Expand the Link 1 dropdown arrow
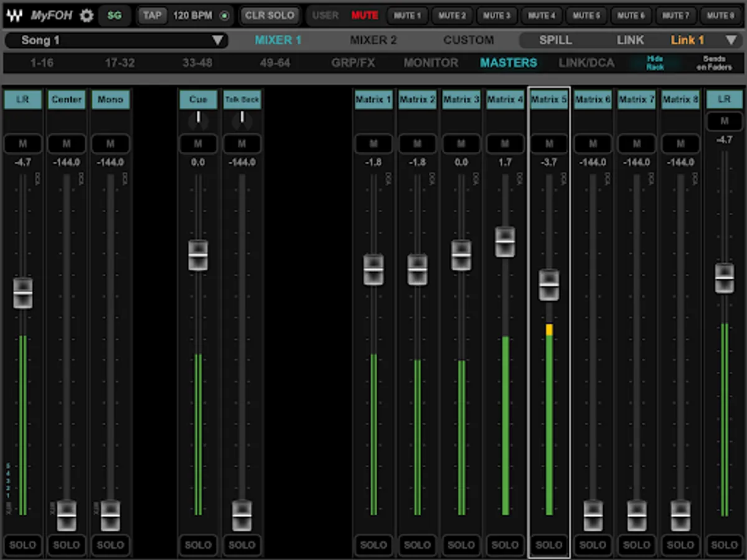Screen dimensions: 747x560 (x=731, y=40)
